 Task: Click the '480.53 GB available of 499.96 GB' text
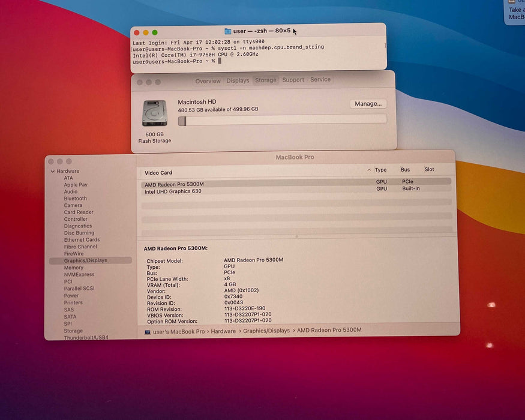[218, 110]
